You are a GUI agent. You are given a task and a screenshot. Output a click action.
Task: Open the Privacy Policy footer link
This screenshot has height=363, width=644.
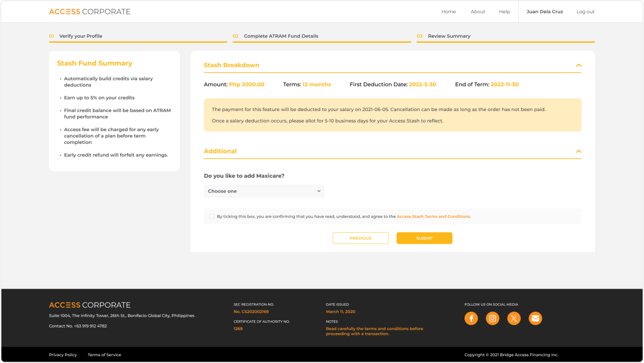[x=63, y=355]
